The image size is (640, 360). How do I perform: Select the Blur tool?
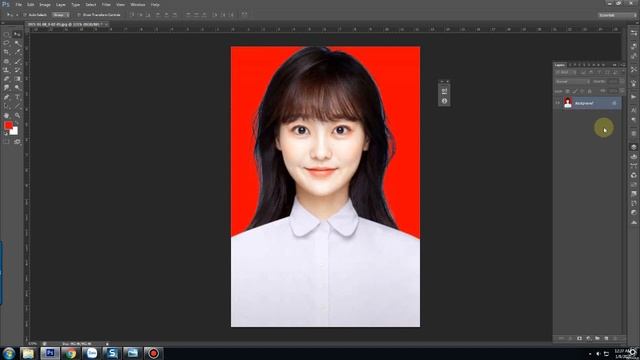pyautogui.click(x=7, y=88)
